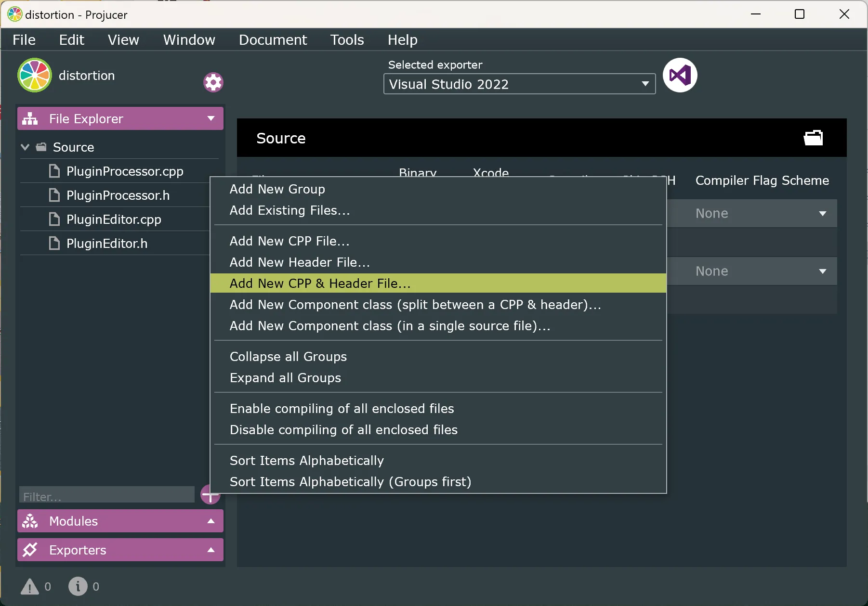
Task: Open the Help menu
Action: [x=402, y=39]
